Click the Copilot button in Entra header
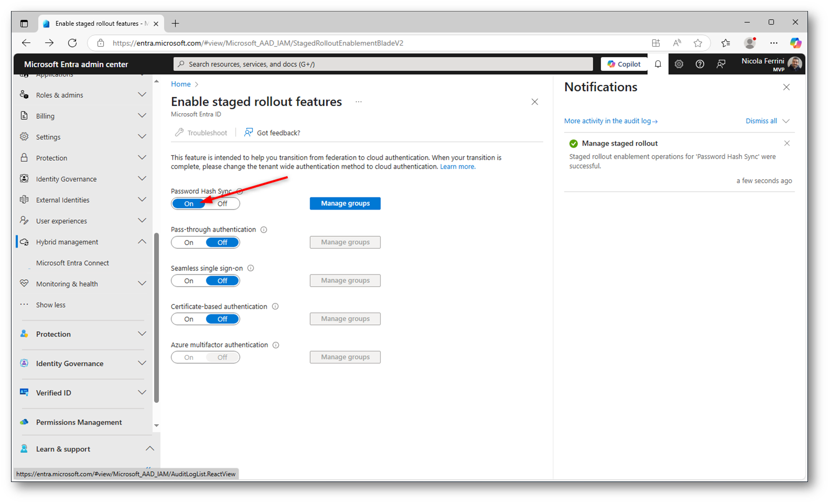 pos(624,64)
